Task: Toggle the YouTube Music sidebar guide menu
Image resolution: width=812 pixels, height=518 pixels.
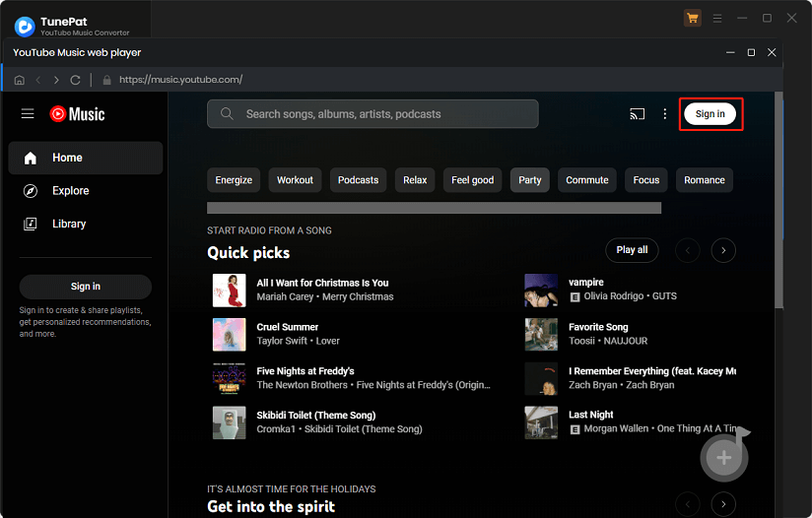Action: tap(28, 114)
